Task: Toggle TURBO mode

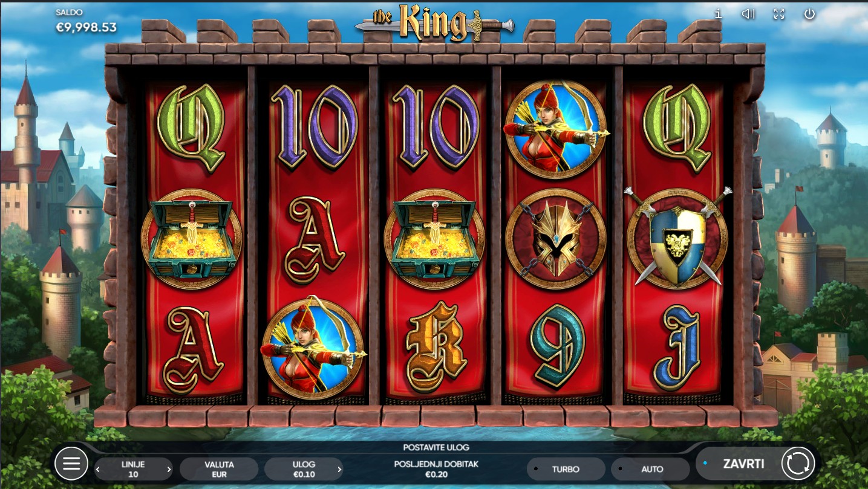Action: point(566,469)
